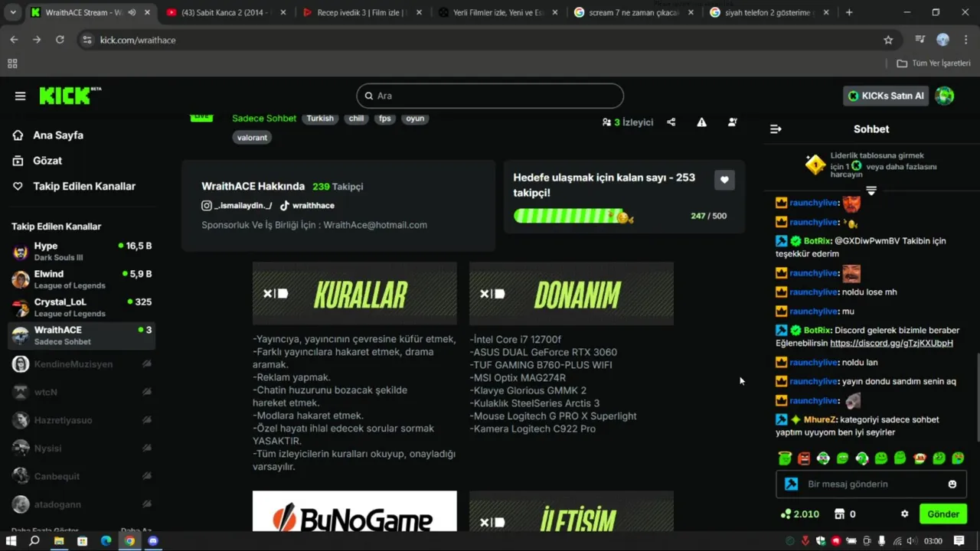Switch to Sabit Kanca 2 YouTube tab
The height and width of the screenshot is (551, 980).
pyautogui.click(x=226, y=12)
